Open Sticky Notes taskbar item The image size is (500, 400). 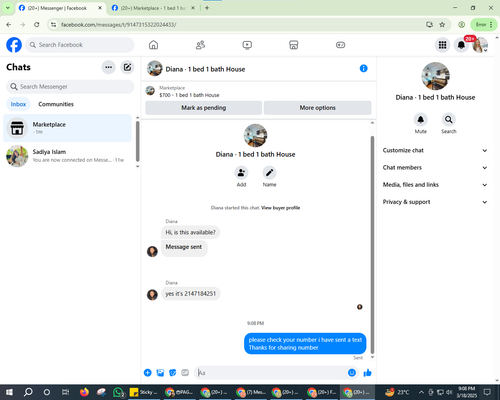144,392
